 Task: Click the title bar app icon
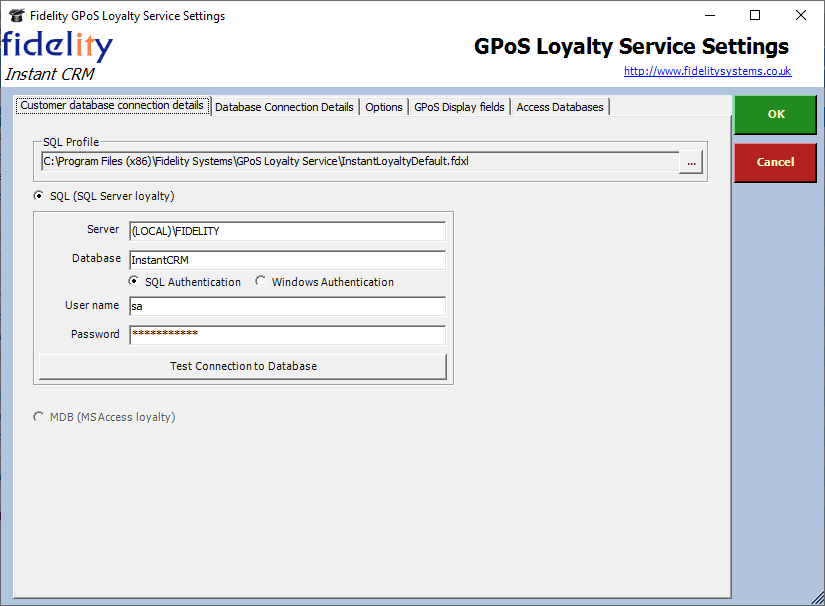click(17, 16)
